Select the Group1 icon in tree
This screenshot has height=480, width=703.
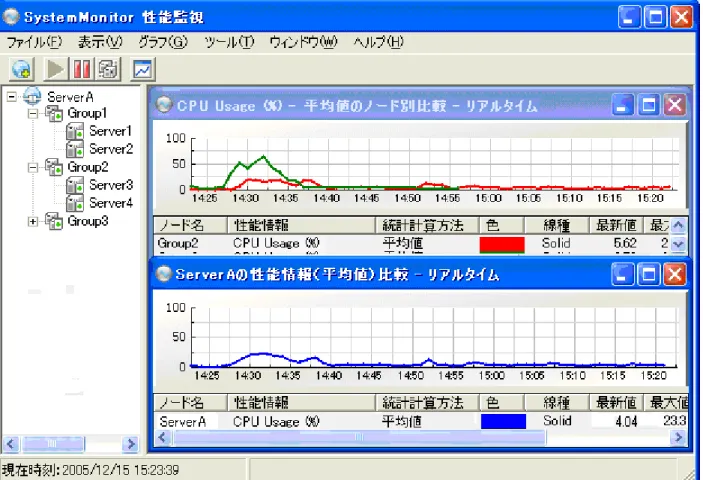click(54, 113)
